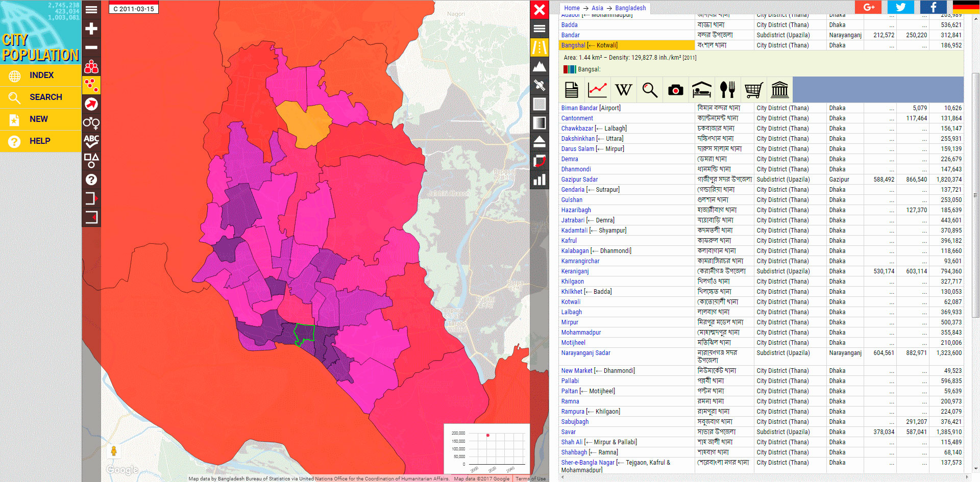Collapse the left map toolbar panel
Viewport: 980px width, 482px height.
tap(91, 217)
